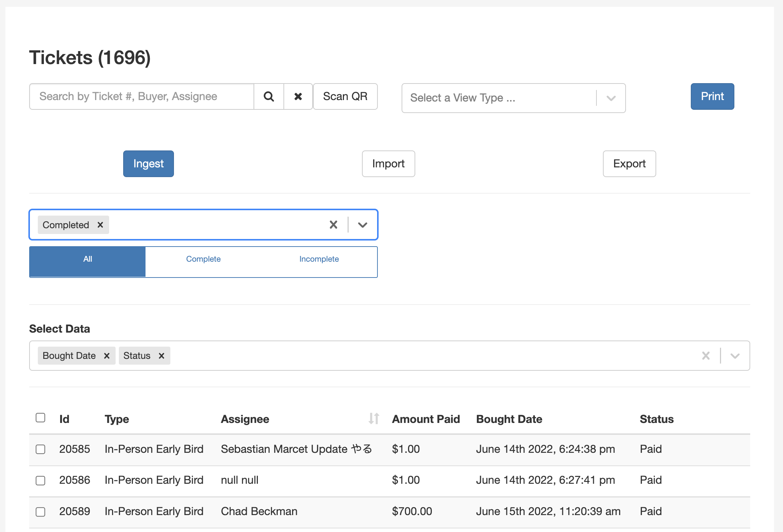This screenshot has height=532, width=783.
Task: Sort tickets by Assignee column arrows
Action: [374, 419]
